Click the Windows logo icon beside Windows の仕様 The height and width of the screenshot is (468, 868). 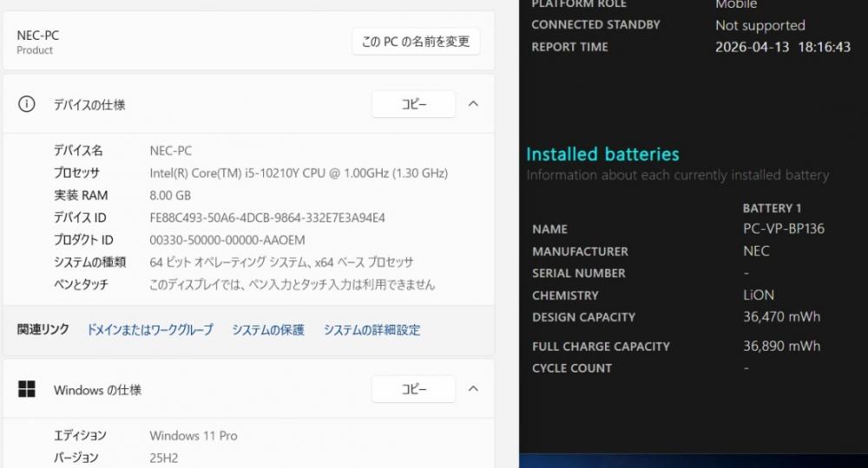(x=27, y=389)
